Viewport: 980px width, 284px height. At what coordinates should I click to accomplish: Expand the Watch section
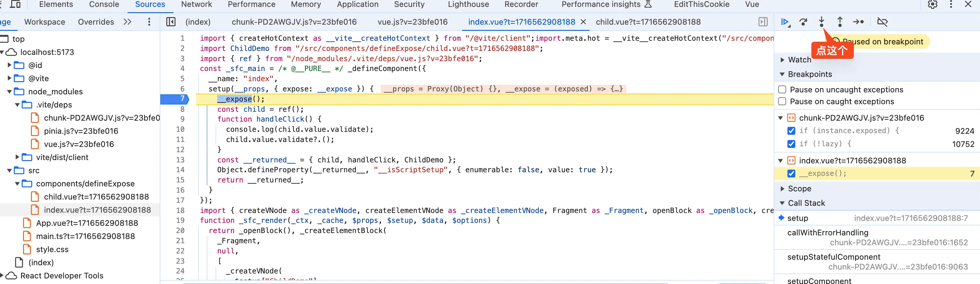782,60
